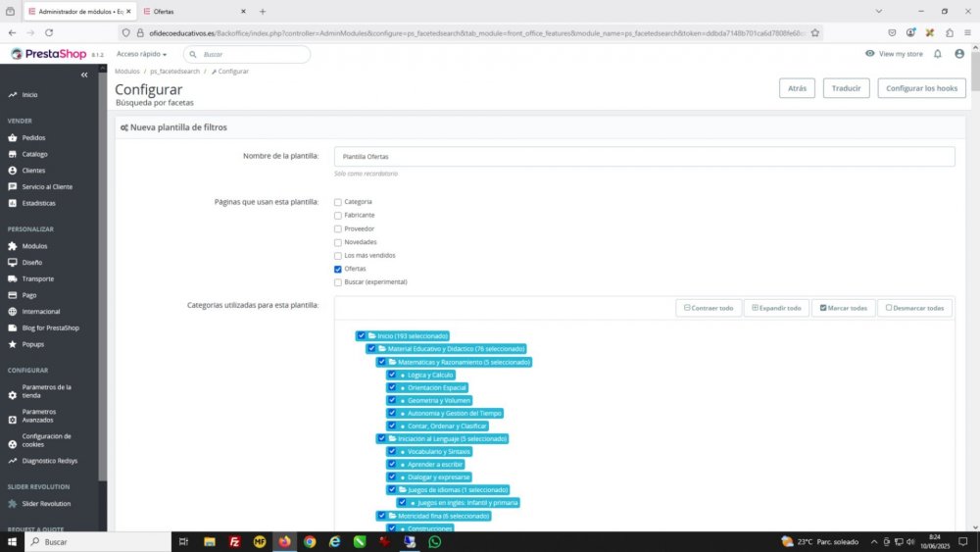Collapse Material Educativo y Didactico folder
980x552 pixels.
(382, 349)
